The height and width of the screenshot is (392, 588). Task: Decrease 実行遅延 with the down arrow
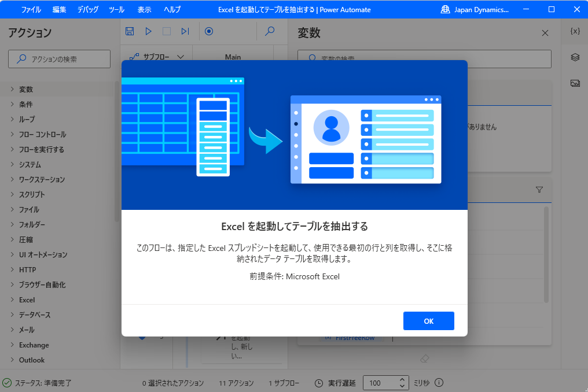(x=402, y=386)
